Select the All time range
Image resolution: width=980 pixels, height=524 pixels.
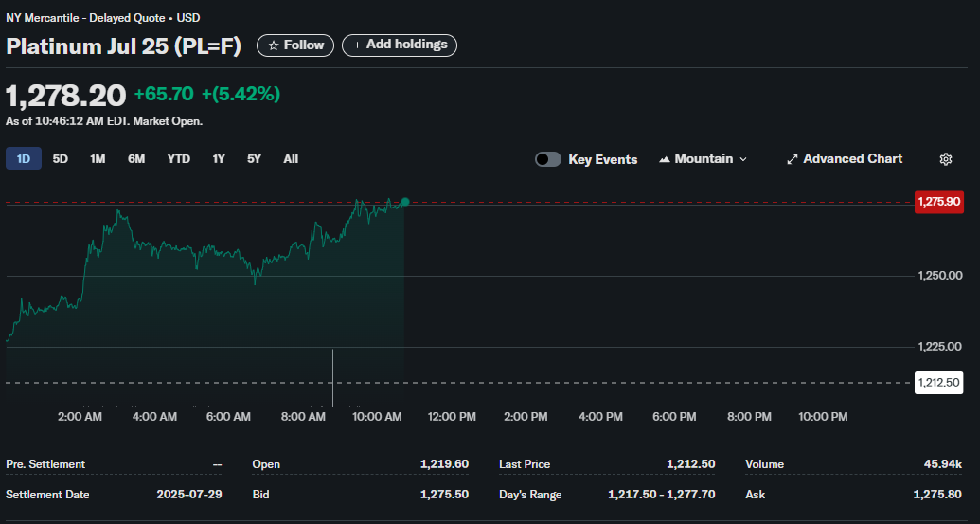pos(291,159)
